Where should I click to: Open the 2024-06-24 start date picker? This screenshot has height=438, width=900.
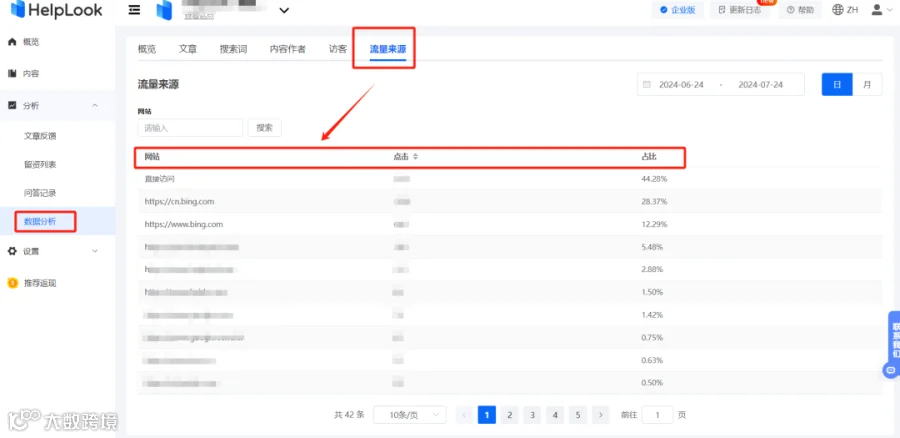tap(681, 84)
